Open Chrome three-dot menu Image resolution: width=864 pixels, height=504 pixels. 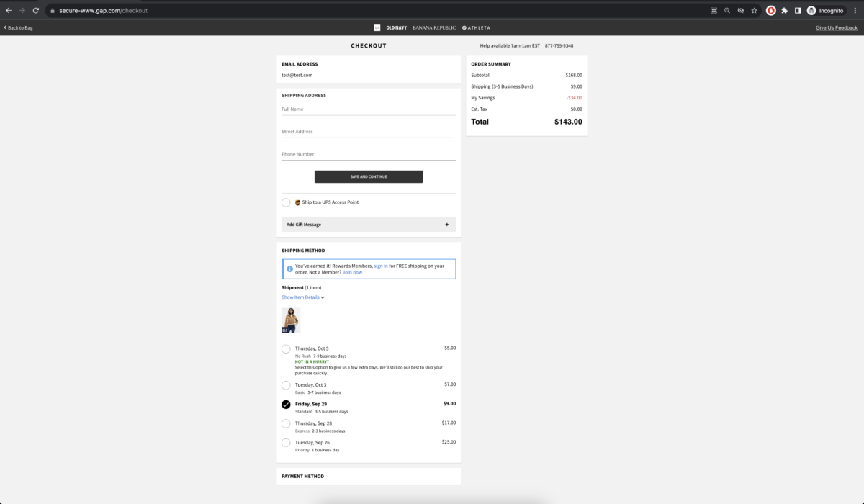point(855,11)
